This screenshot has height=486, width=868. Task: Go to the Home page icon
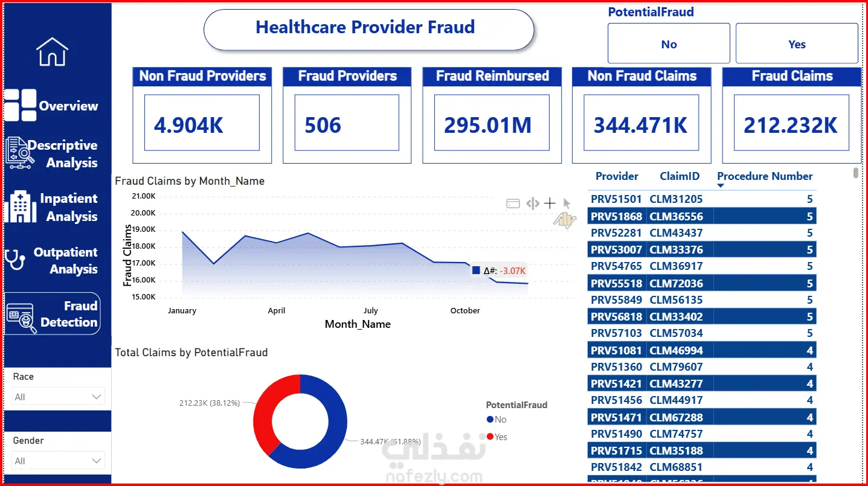(x=53, y=51)
